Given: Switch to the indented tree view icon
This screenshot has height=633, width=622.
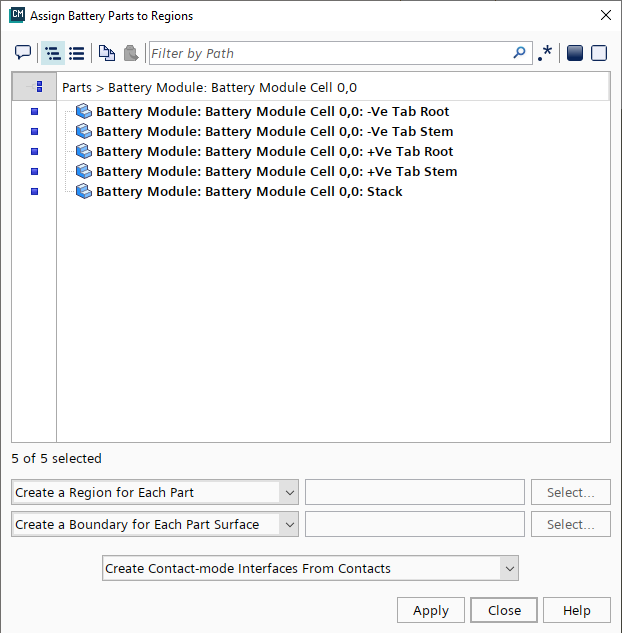Looking at the screenshot, I should 53,53.
